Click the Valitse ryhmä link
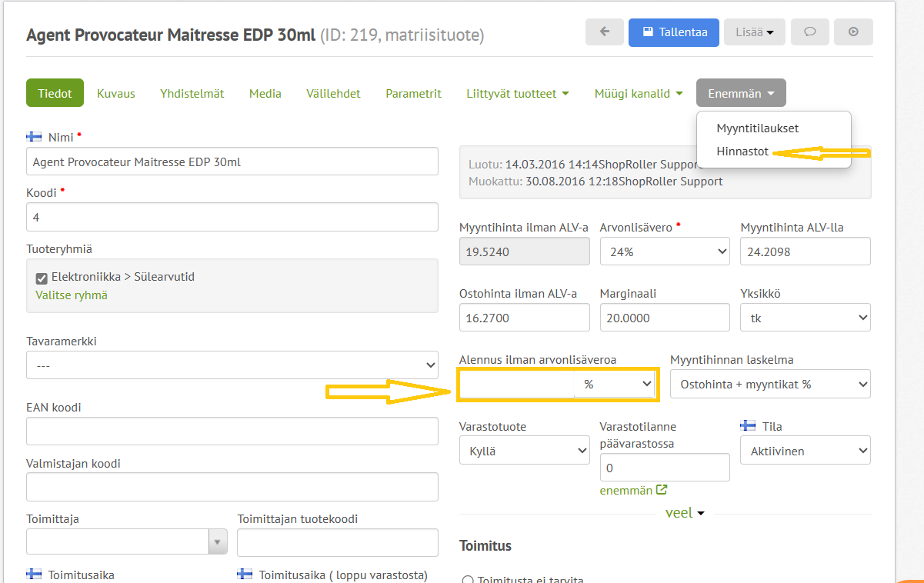924x583 pixels. [72, 295]
